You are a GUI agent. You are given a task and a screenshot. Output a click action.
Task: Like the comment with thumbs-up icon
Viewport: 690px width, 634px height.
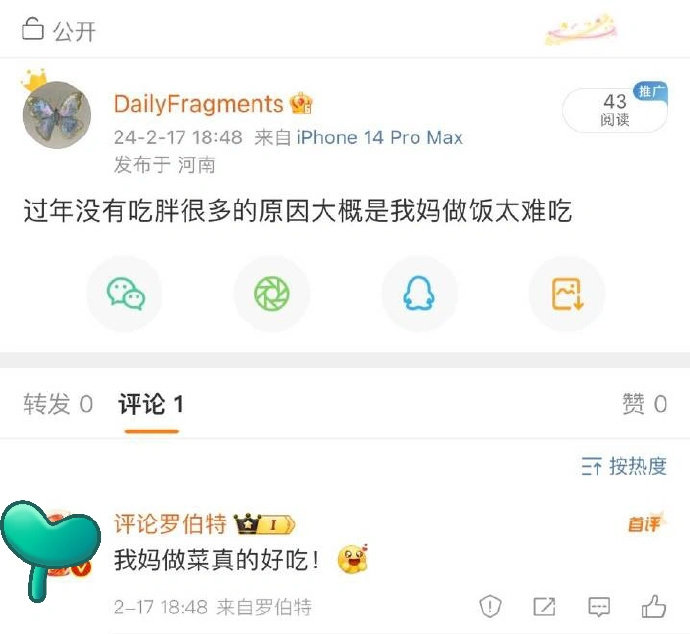point(653,606)
